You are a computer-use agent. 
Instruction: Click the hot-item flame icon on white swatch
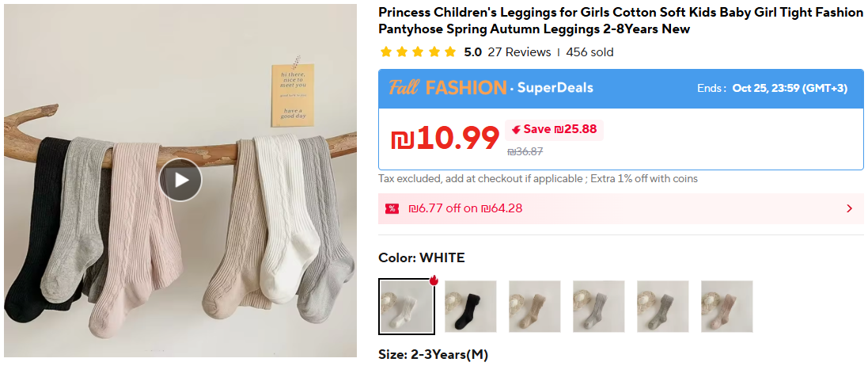click(x=434, y=280)
